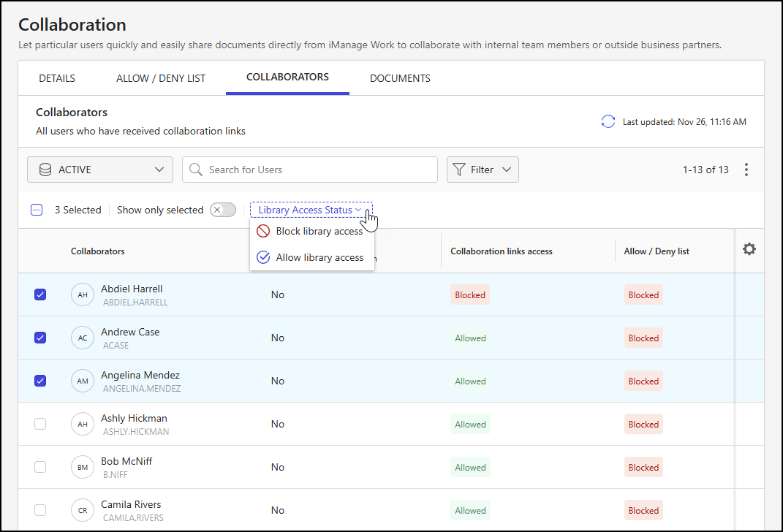Click the Allow library access checkmark icon
This screenshot has width=783, height=532.
[263, 257]
